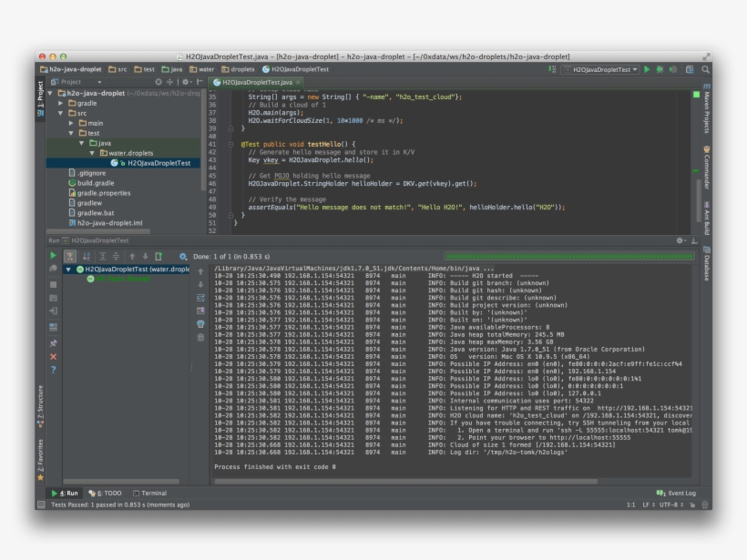Clear console output with trash icon
This screenshot has height=560, width=747.
[200, 337]
